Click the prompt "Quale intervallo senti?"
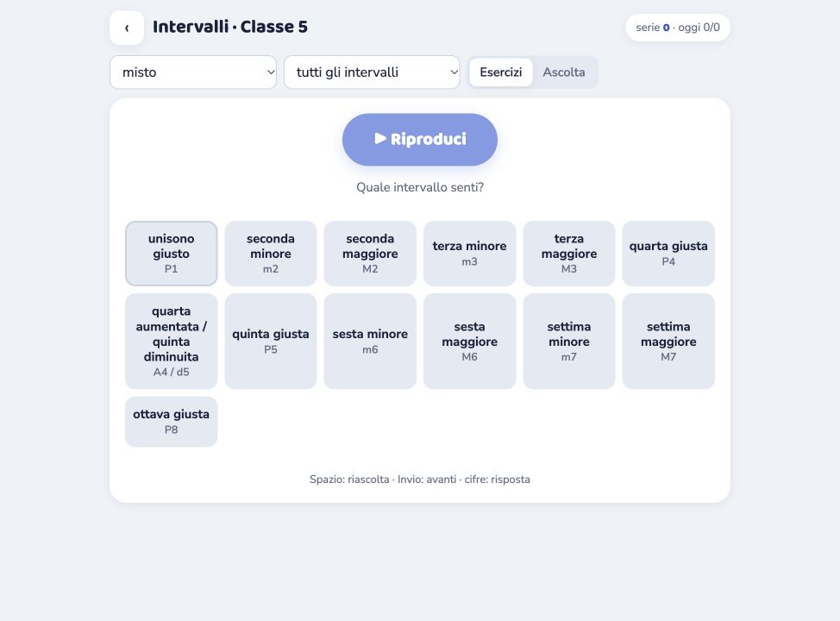This screenshot has width=840, height=621. point(420,187)
